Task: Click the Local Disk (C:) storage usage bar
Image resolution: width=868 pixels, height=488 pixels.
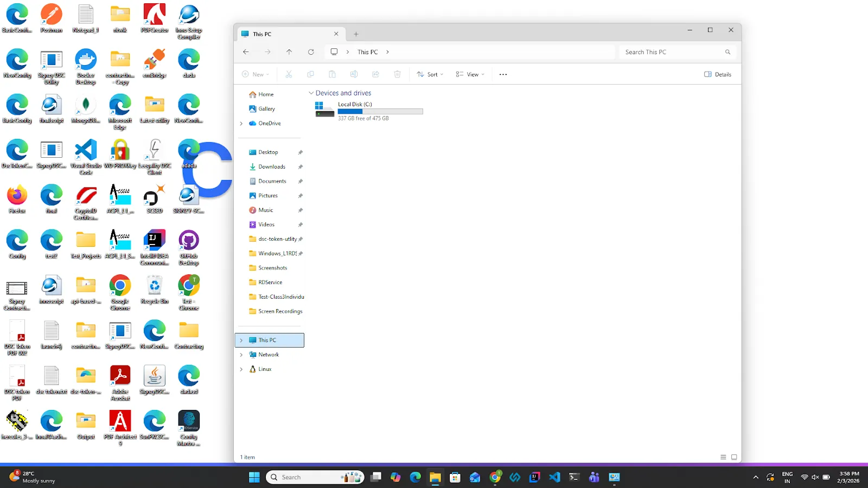Action: (x=380, y=111)
